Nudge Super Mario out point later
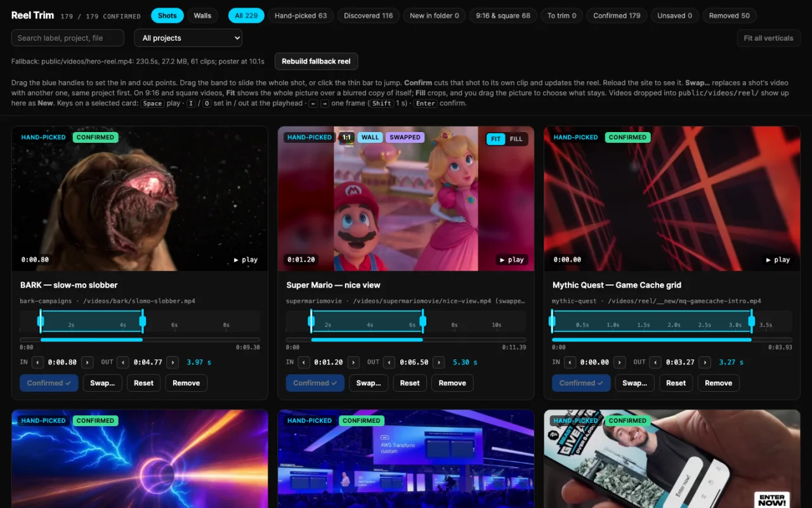This screenshot has width=812, height=508. click(x=439, y=363)
